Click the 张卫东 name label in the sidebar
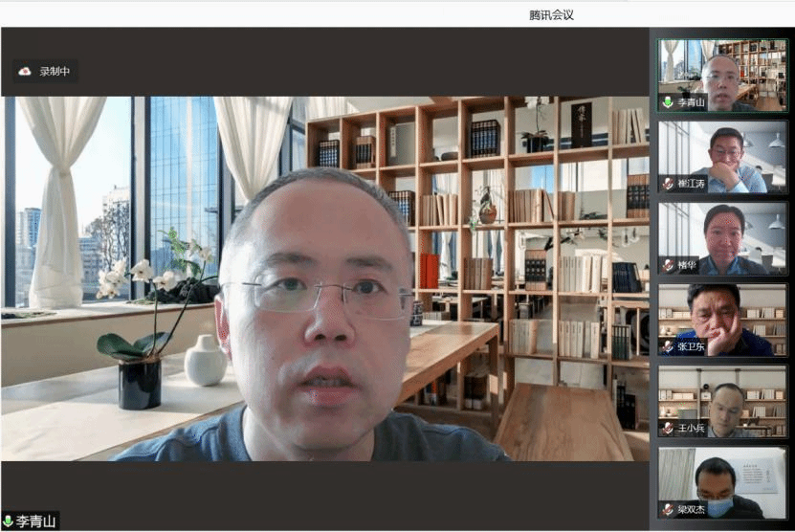This screenshot has width=795, height=532. click(x=691, y=346)
